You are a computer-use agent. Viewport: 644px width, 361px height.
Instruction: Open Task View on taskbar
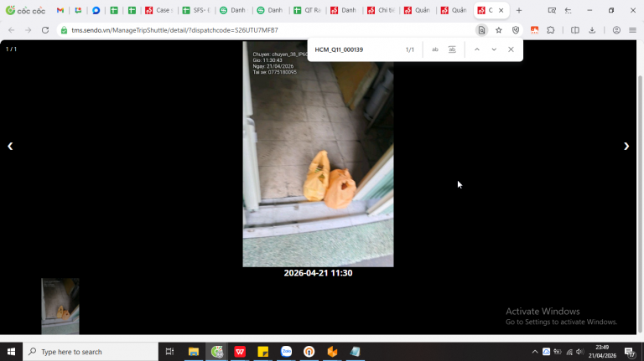click(x=169, y=352)
